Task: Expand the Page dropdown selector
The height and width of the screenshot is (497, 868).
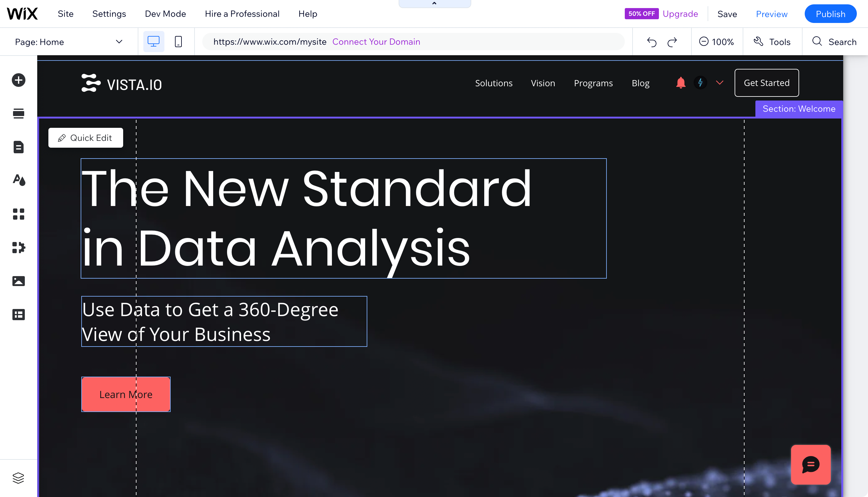Action: pos(118,42)
